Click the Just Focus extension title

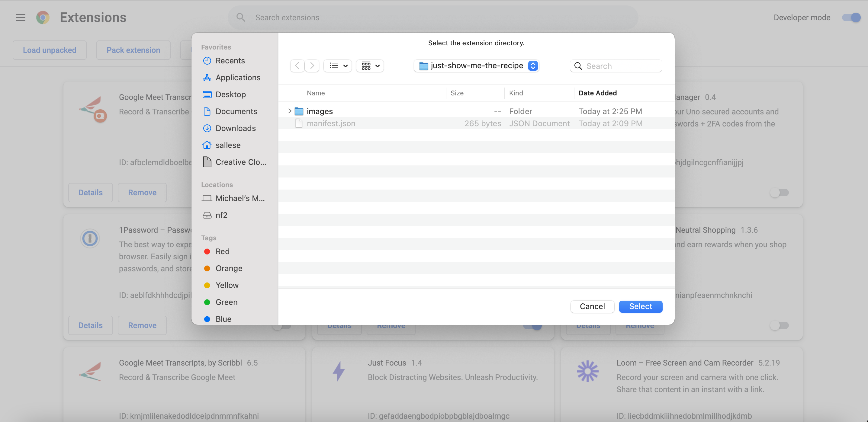tap(387, 363)
